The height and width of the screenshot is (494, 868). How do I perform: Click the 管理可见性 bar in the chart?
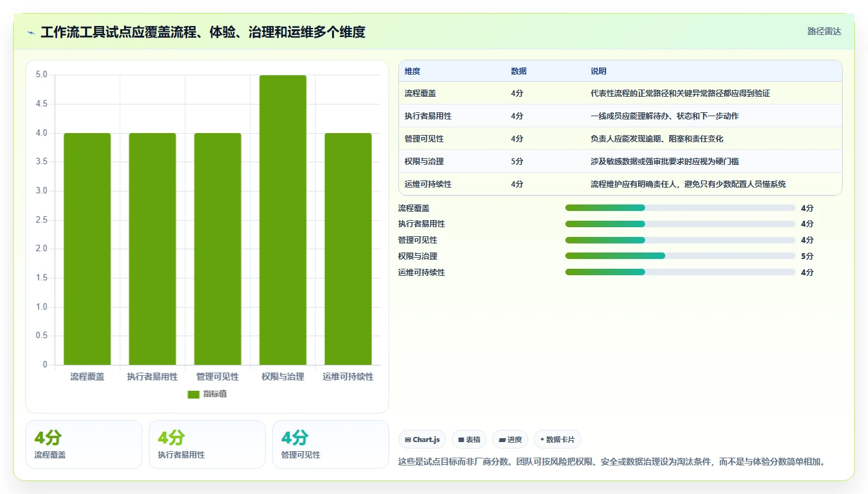[x=218, y=249]
